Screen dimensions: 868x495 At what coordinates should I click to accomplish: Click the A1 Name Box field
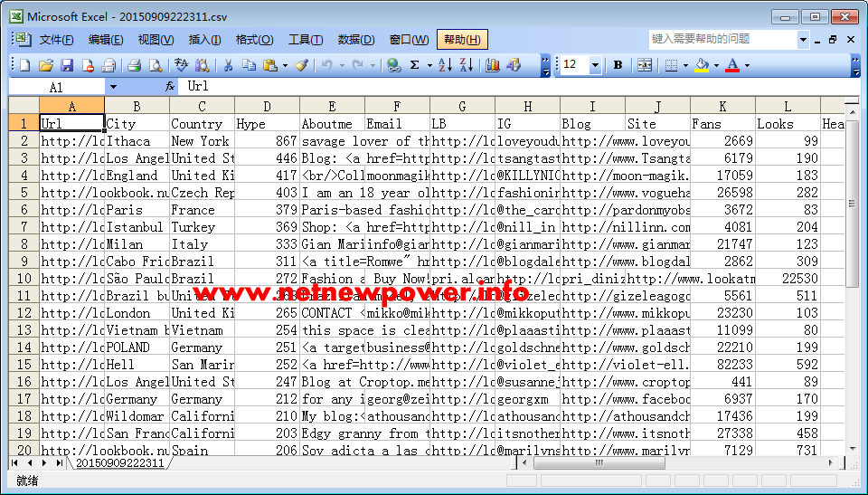pyautogui.click(x=57, y=87)
